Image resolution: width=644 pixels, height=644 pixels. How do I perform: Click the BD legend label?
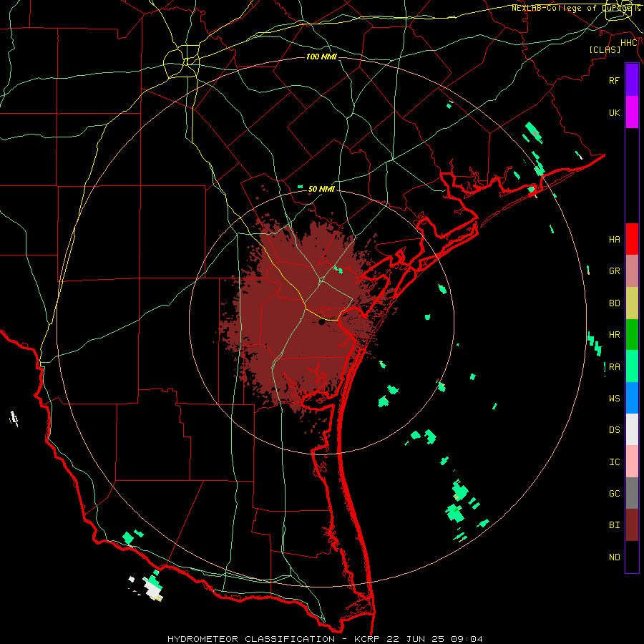click(x=614, y=303)
